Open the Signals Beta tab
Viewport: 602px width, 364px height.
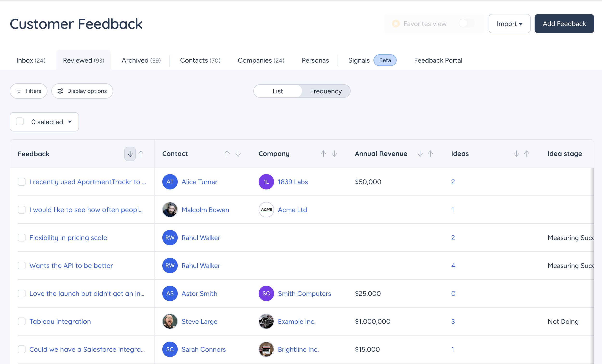372,60
